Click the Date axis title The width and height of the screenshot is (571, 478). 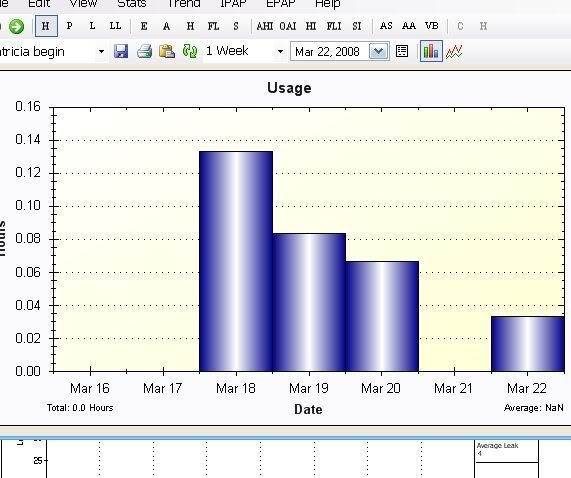pyautogui.click(x=308, y=410)
